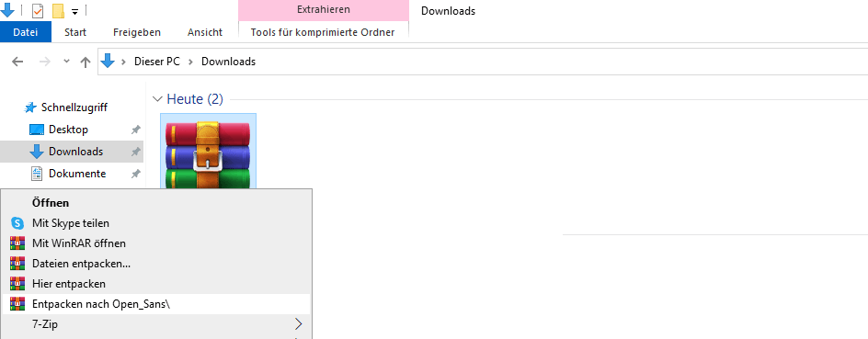Click Dieser PC in the address bar

click(x=156, y=62)
